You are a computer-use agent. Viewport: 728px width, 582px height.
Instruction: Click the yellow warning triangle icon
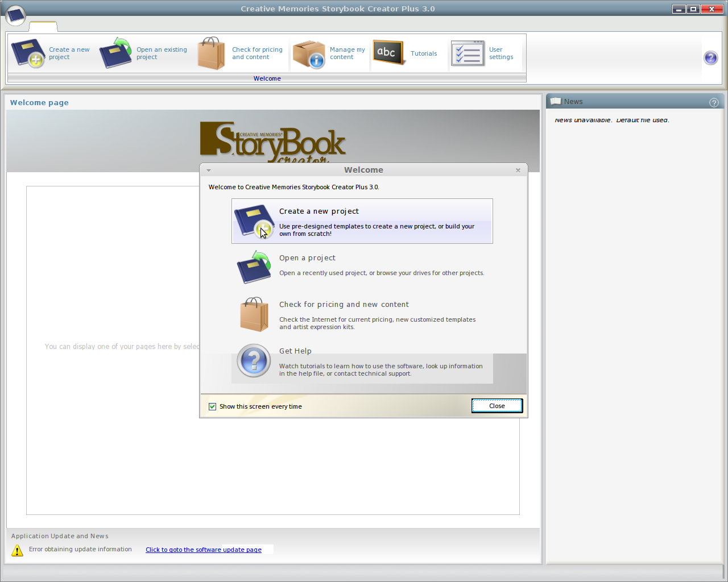(16, 550)
